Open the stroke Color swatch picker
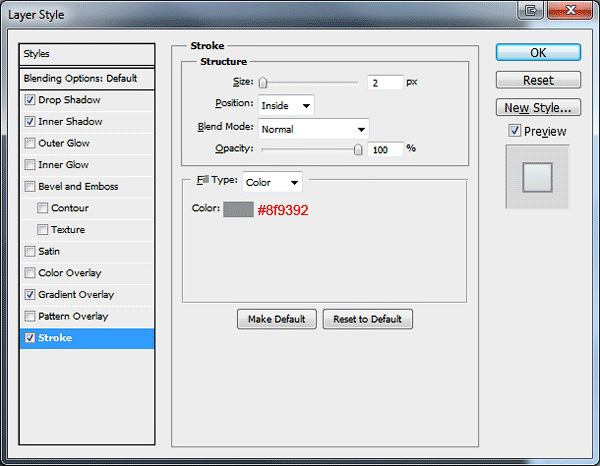The width and height of the screenshot is (600, 466). coord(238,209)
